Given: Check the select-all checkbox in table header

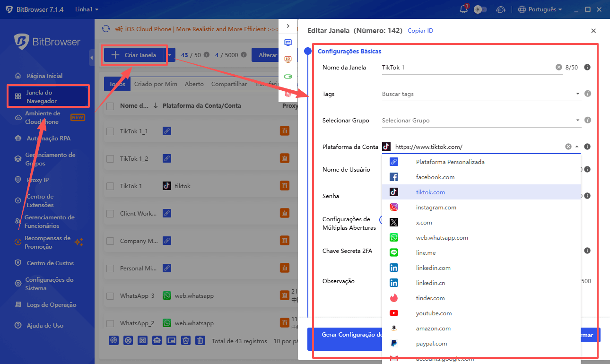Looking at the screenshot, I should 110,106.
